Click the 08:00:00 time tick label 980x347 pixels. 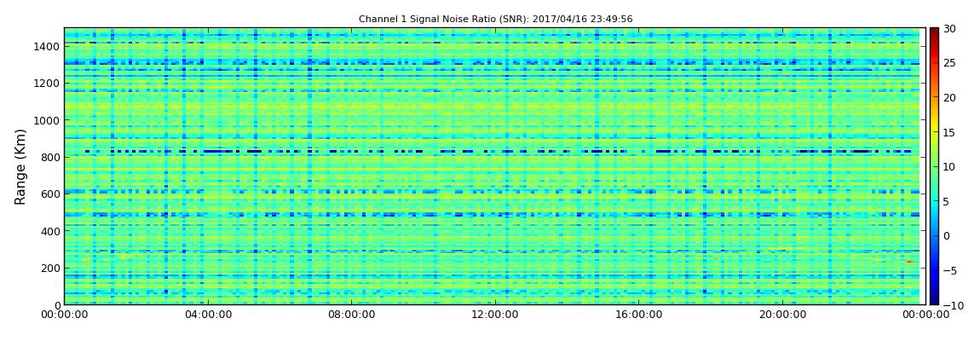pyautogui.click(x=351, y=315)
